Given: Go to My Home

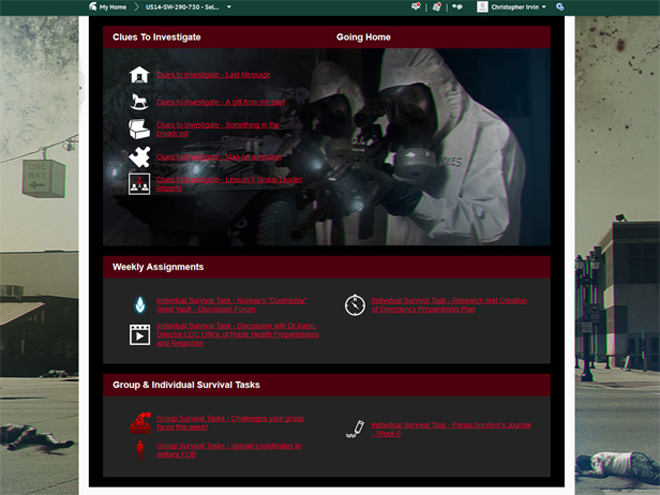Looking at the screenshot, I should coord(108,7).
